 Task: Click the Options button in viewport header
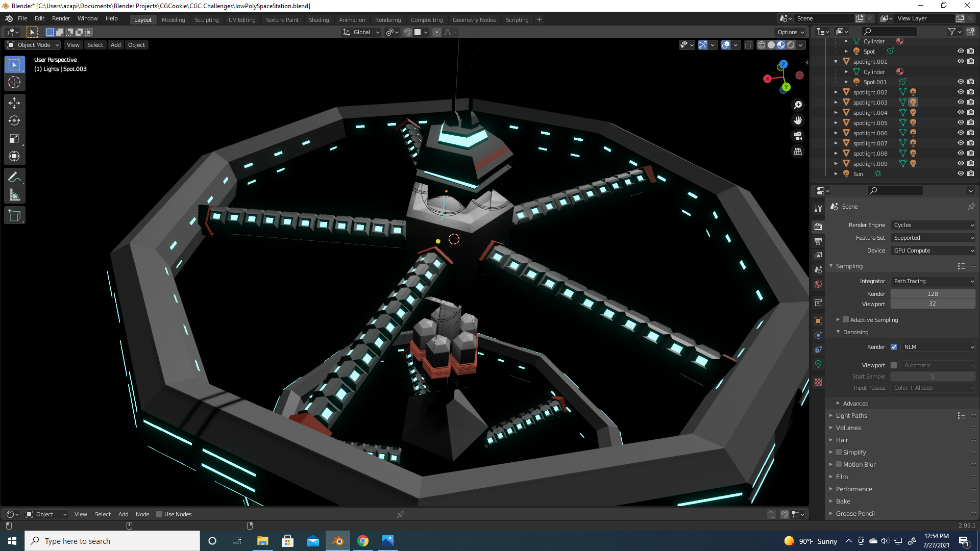(791, 32)
